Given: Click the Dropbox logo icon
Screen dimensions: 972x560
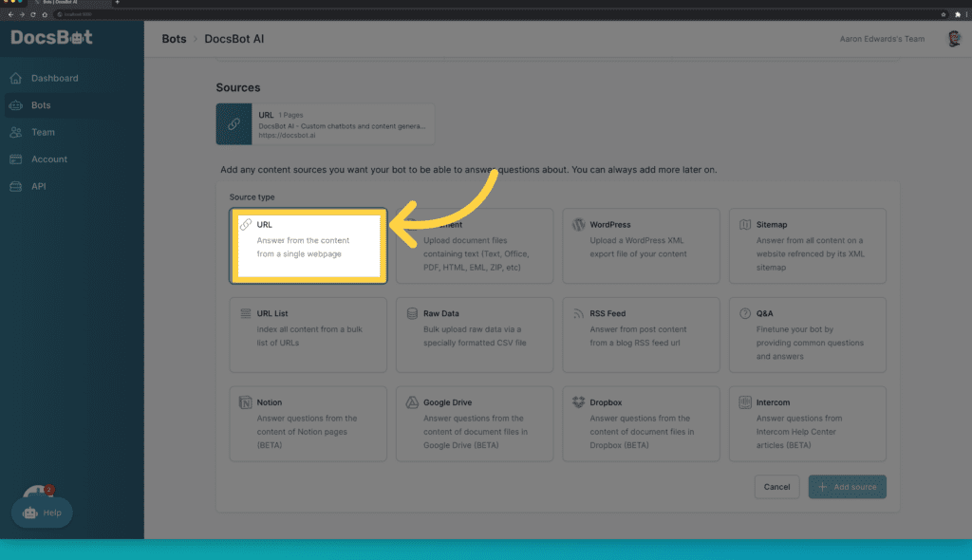Looking at the screenshot, I should (x=578, y=402).
